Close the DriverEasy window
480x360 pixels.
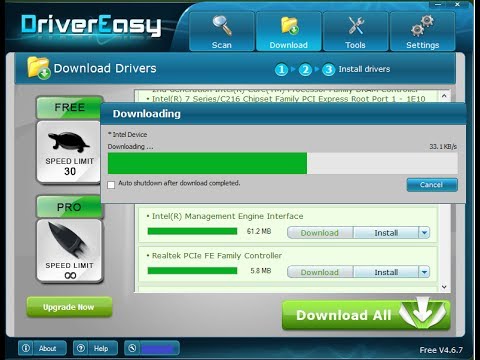(x=458, y=4)
